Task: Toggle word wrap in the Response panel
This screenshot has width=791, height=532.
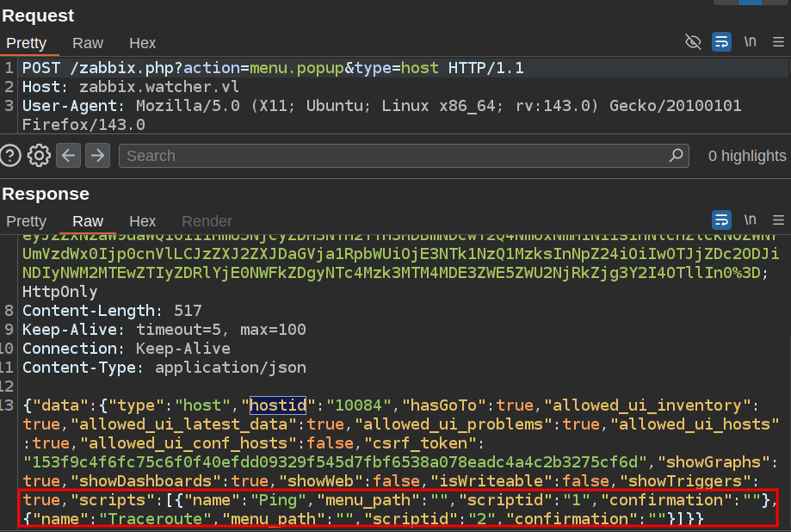Action: tap(721, 220)
